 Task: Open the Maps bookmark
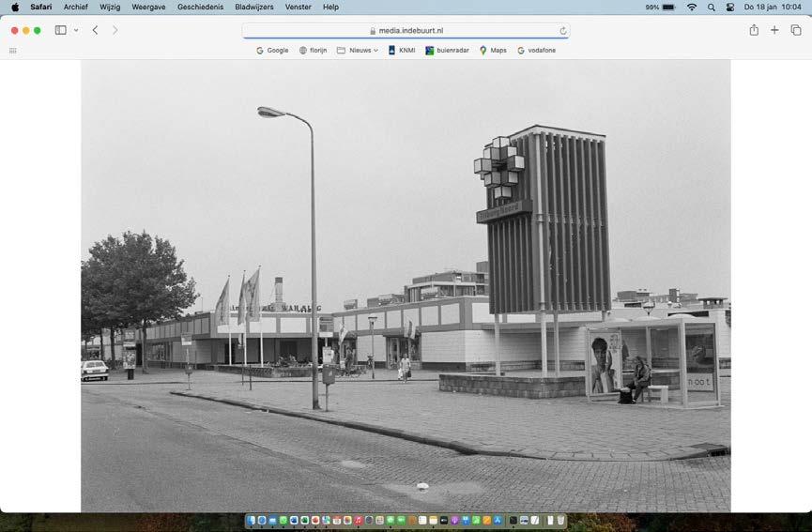click(x=493, y=51)
